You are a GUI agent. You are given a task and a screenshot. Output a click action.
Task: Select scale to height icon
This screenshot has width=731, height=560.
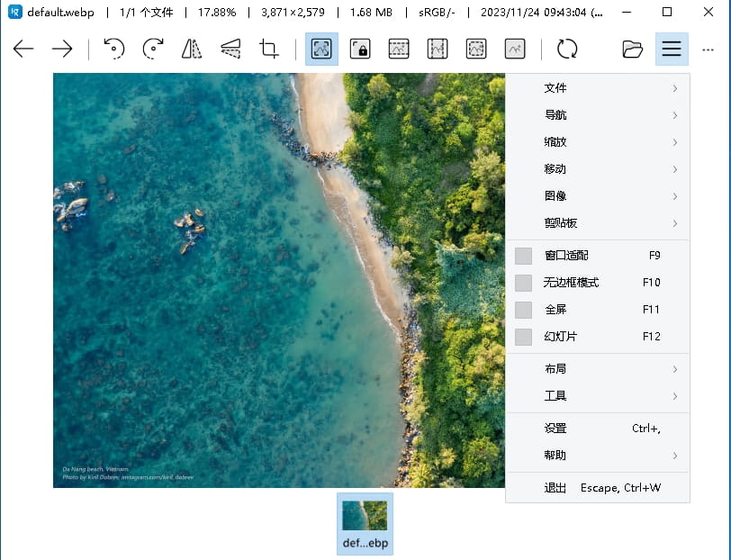(438, 49)
